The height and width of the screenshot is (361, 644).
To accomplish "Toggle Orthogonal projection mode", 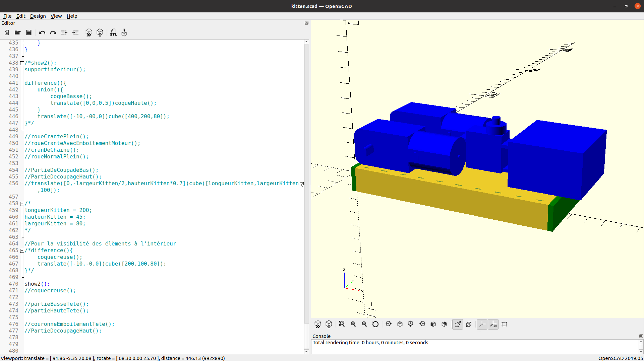I will (x=469, y=324).
